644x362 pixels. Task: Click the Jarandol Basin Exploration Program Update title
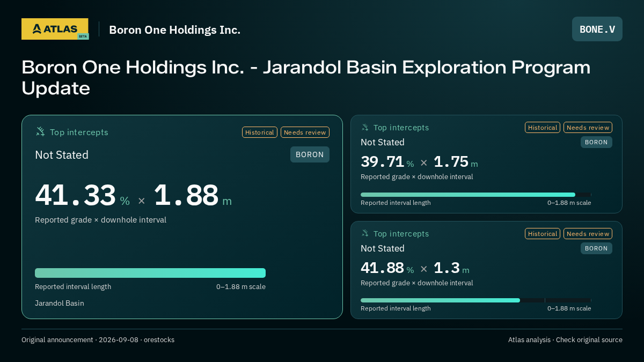[306, 78]
